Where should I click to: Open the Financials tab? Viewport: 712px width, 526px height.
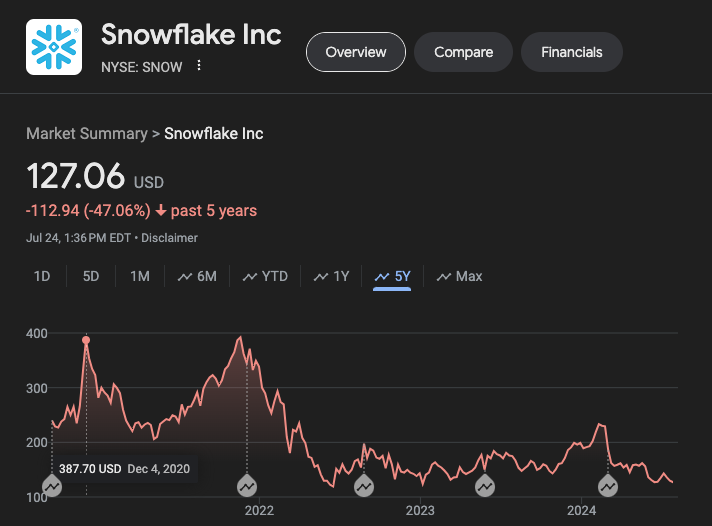pos(571,52)
